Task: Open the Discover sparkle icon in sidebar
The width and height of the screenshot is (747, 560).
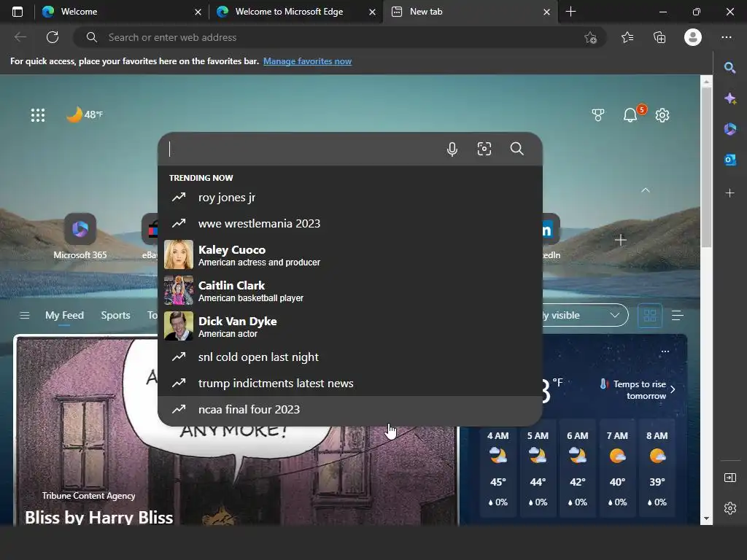Action: [729, 98]
